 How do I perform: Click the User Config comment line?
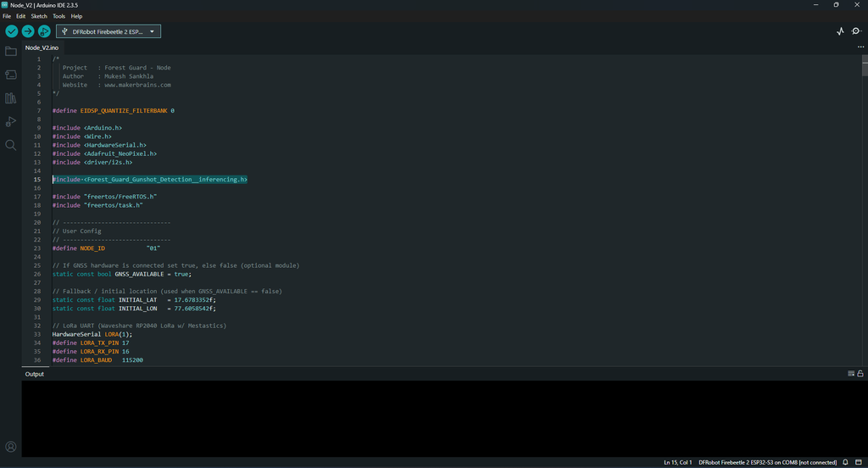[x=77, y=231]
